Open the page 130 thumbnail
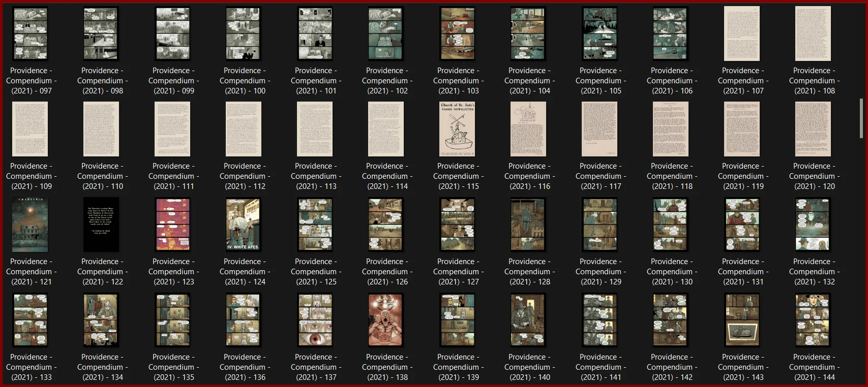Image resolution: width=868 pixels, height=387 pixels. click(x=671, y=224)
